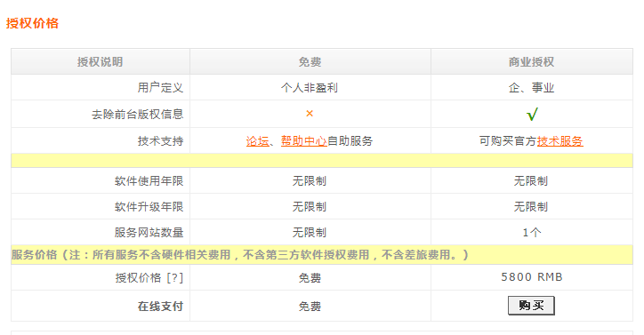Viewport: 644px width, 335px height.
Task: Click the 个人非盈利 user definition cell
Action: click(310, 87)
